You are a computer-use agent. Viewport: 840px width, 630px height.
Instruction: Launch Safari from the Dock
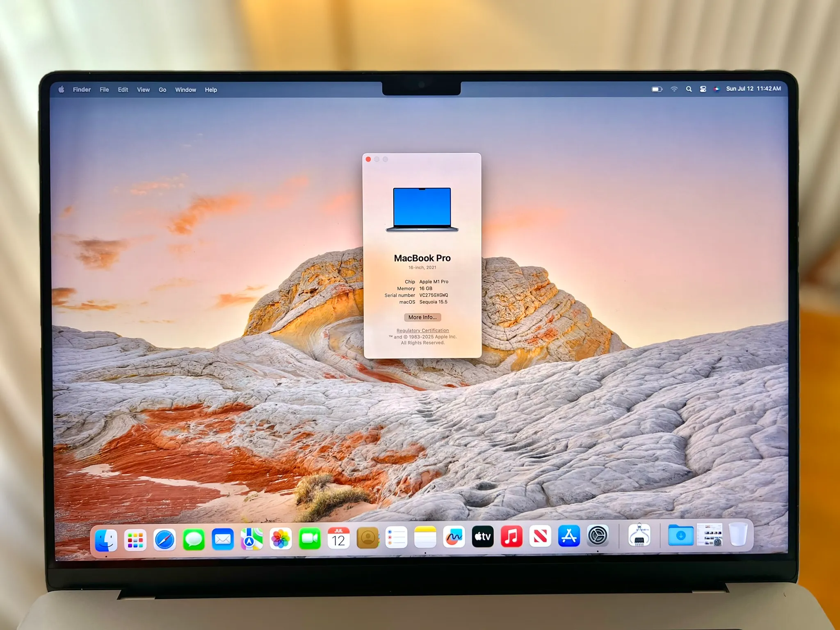(x=164, y=540)
